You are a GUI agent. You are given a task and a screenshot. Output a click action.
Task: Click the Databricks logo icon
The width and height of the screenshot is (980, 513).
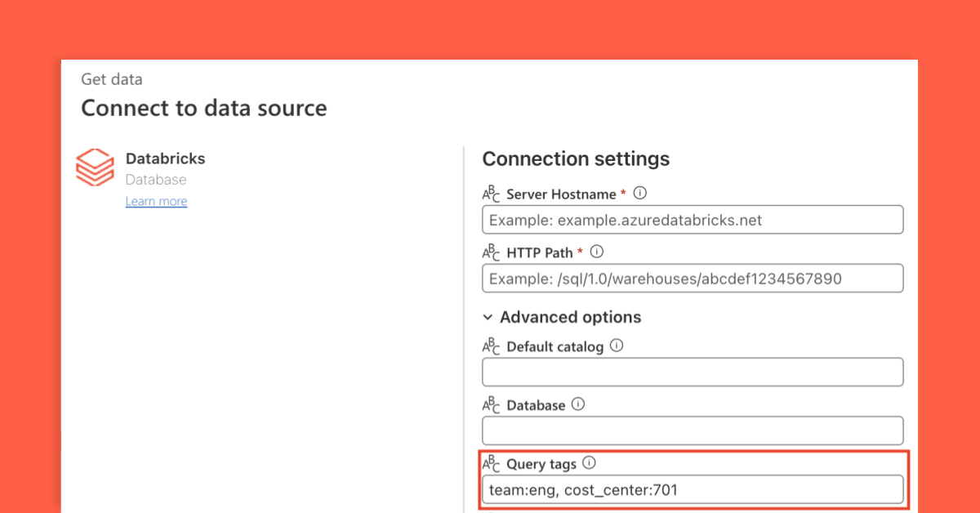[x=95, y=167]
